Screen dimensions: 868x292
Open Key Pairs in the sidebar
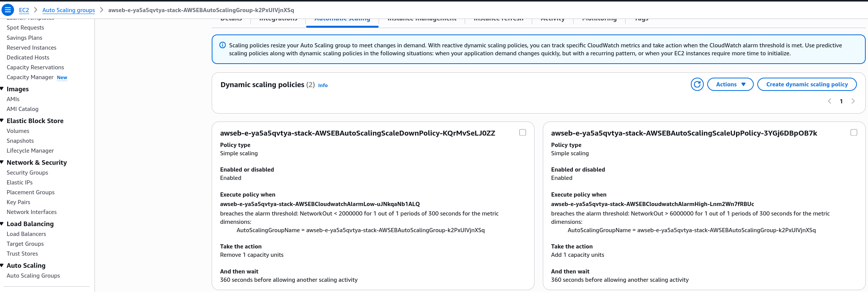[18, 202]
